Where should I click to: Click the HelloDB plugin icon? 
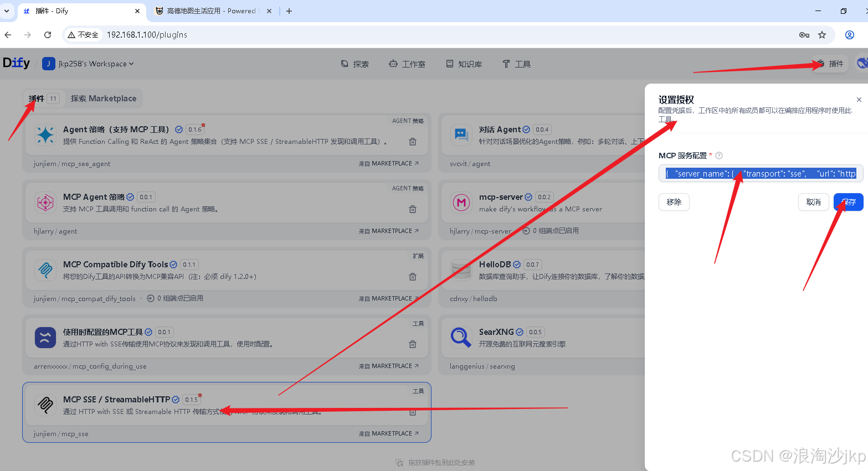click(x=461, y=270)
